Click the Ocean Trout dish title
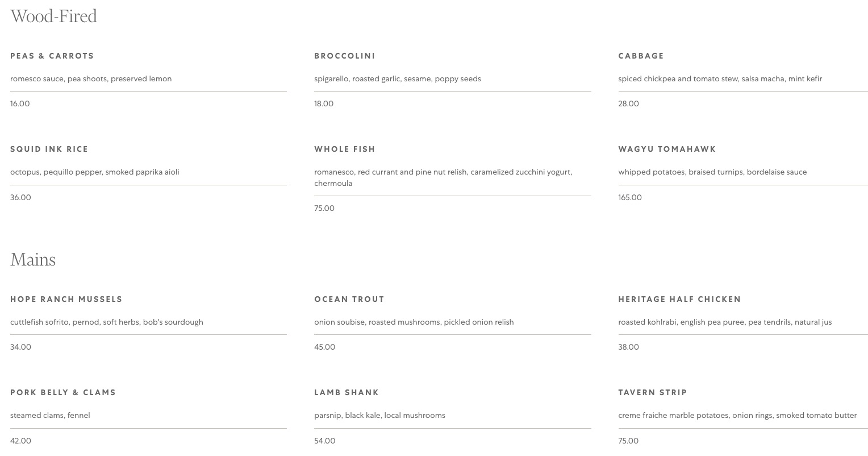This screenshot has width=868, height=456. click(349, 299)
